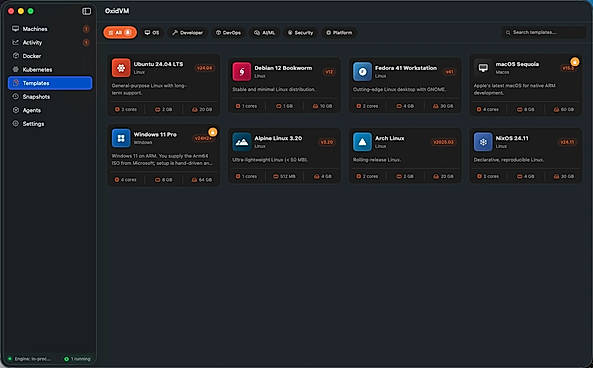Click the Machines count badge

tap(86, 29)
